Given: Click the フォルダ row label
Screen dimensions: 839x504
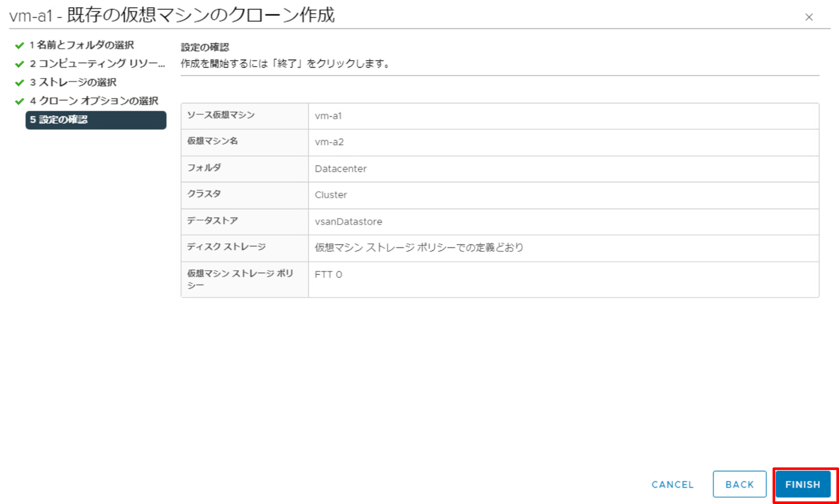Looking at the screenshot, I should pos(204,168).
